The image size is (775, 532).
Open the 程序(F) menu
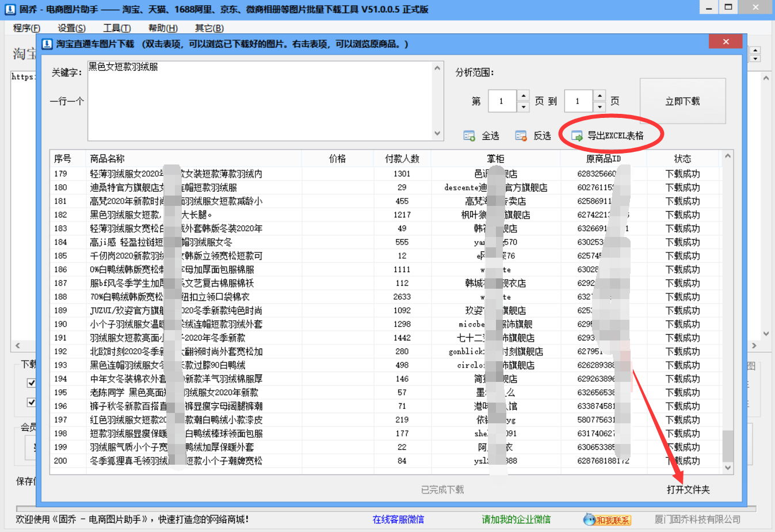coord(26,28)
